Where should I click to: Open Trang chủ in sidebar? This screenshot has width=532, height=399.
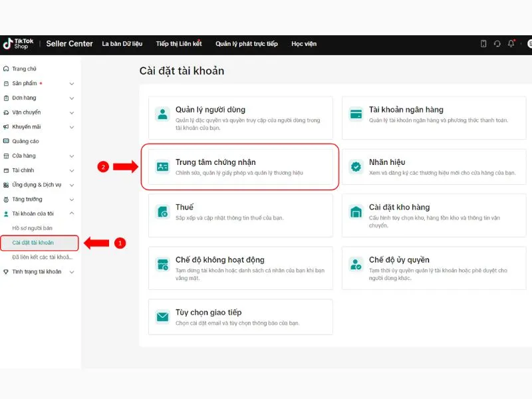24,69
